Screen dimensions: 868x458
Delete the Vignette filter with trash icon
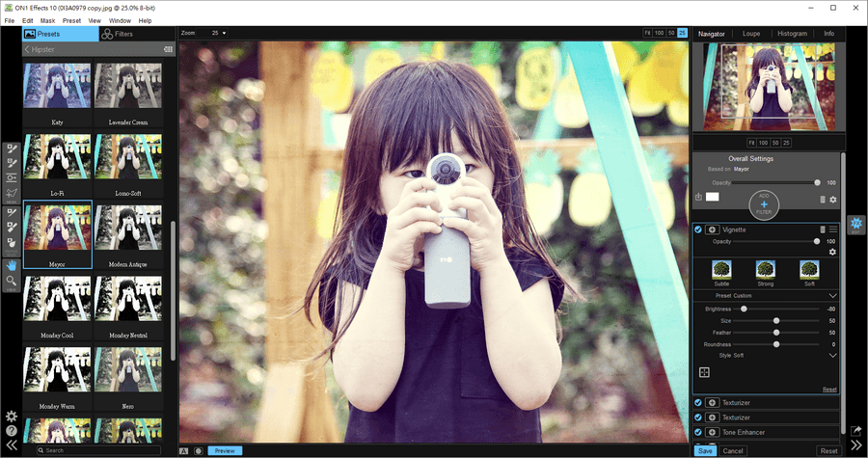pos(822,229)
